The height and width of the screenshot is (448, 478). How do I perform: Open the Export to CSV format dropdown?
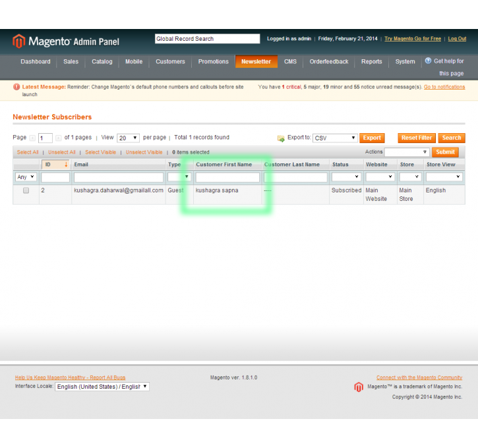click(335, 138)
